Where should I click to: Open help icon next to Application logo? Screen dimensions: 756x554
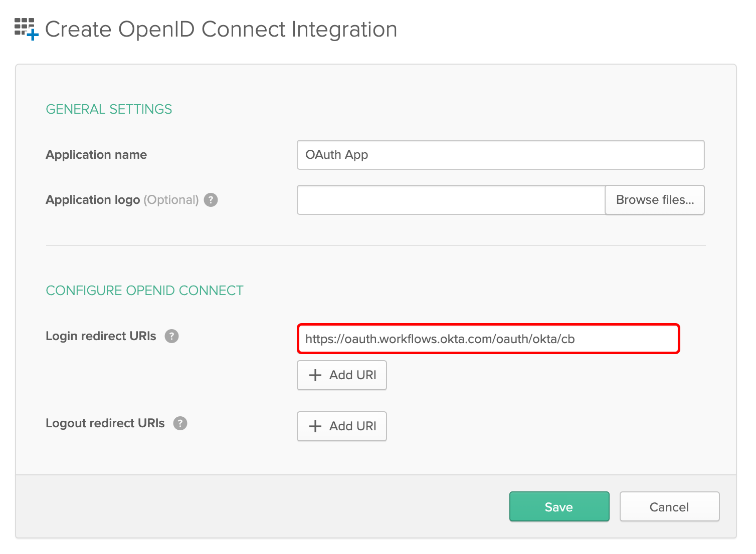(x=211, y=200)
